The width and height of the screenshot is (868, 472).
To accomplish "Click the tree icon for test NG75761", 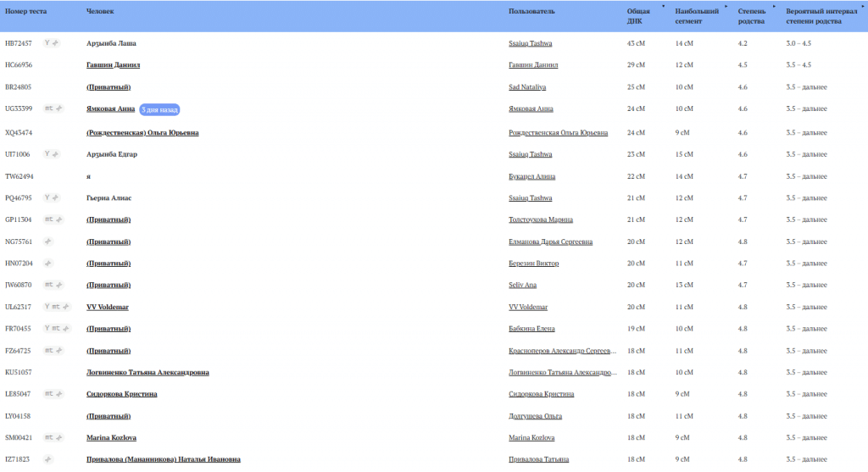I will (49, 241).
